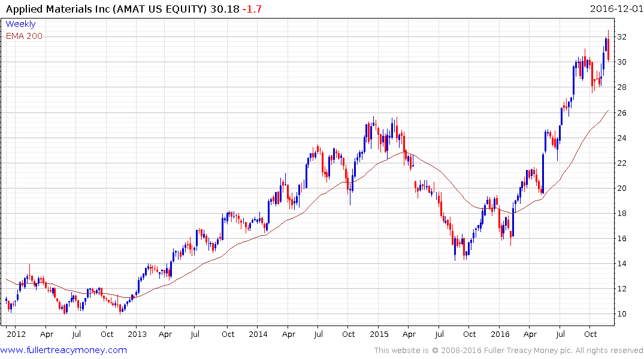Image resolution: width=644 pixels, height=359 pixels.
Task: Click the y-axis value '18'
Action: 622,214
